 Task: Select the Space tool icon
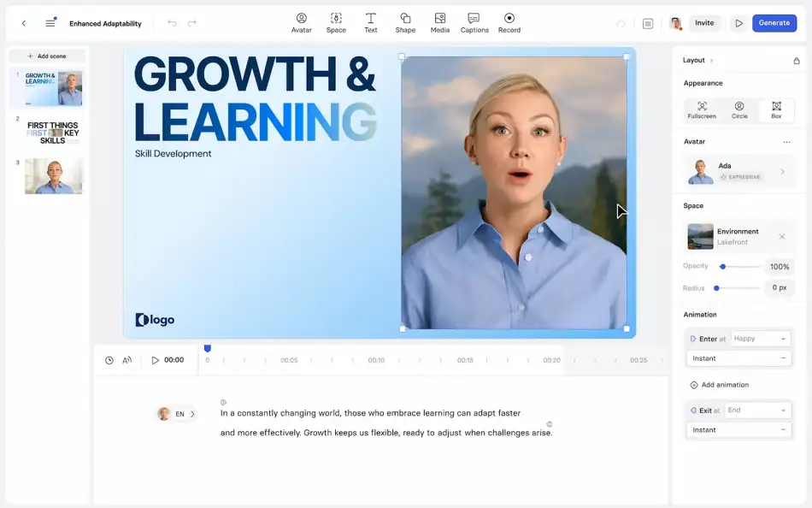[x=336, y=22]
